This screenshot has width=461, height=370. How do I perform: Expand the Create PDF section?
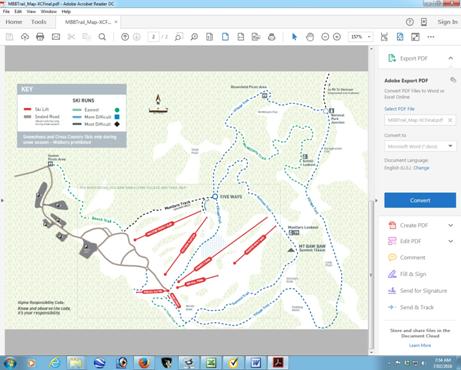(451, 225)
